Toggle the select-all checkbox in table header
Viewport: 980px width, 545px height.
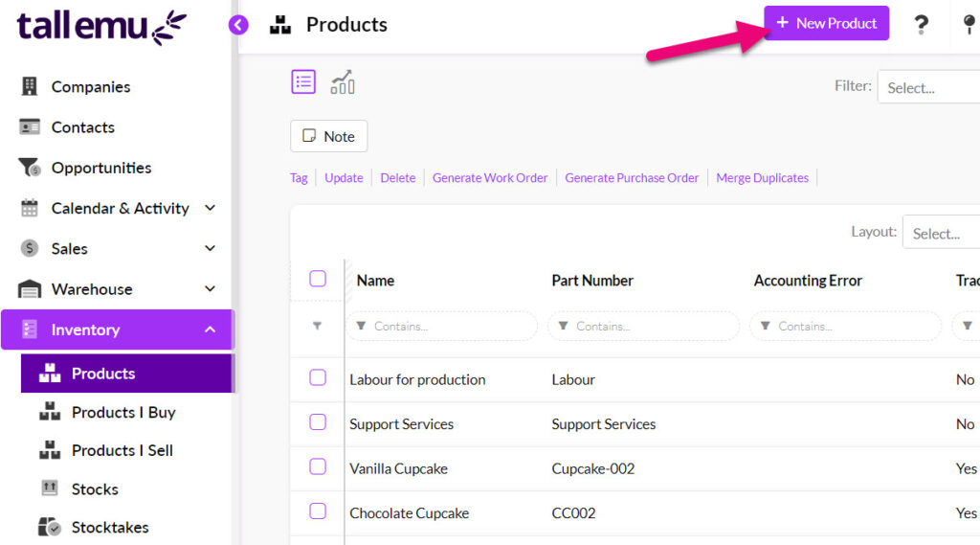click(318, 279)
